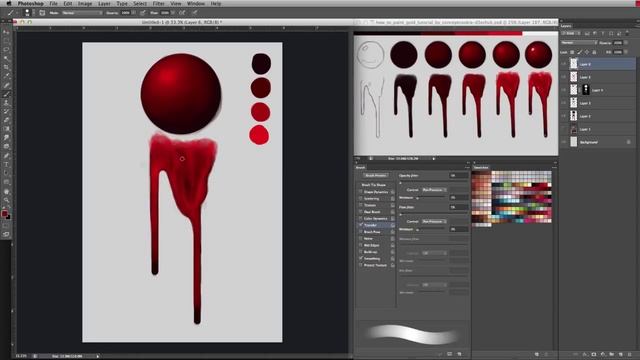
Task: Enable Texture checkbox in Brush panel
Action: [360, 205]
